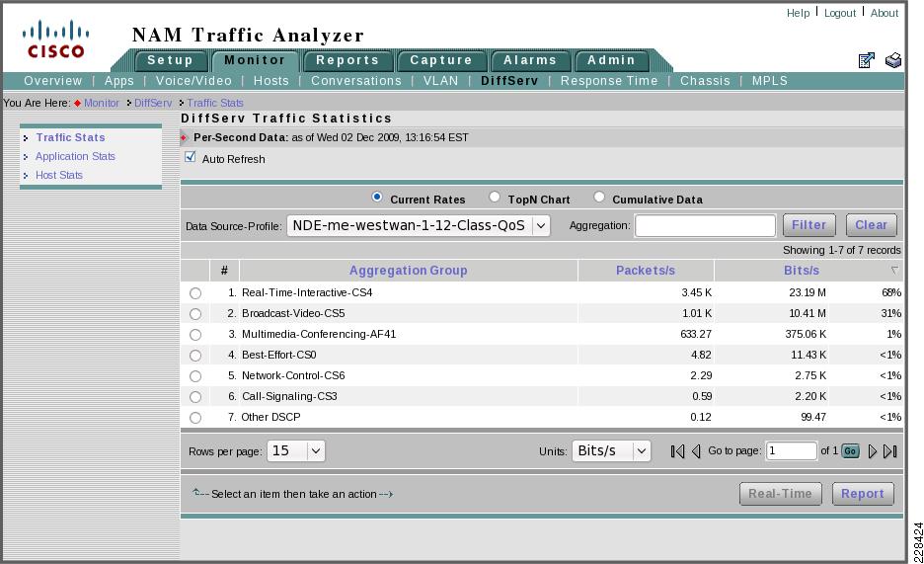Click the Logout link
924x564 pixels.
(x=840, y=13)
